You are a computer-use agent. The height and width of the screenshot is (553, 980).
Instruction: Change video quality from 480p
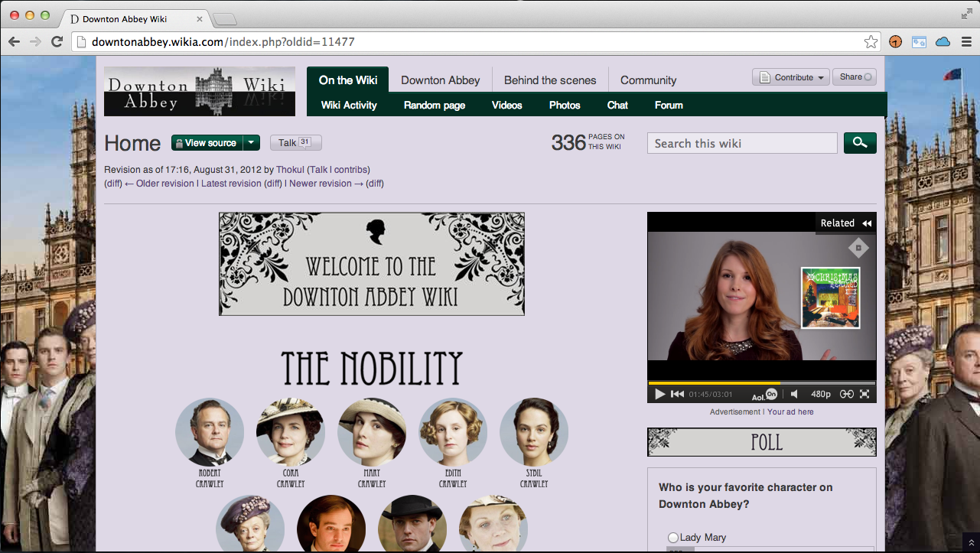point(820,394)
